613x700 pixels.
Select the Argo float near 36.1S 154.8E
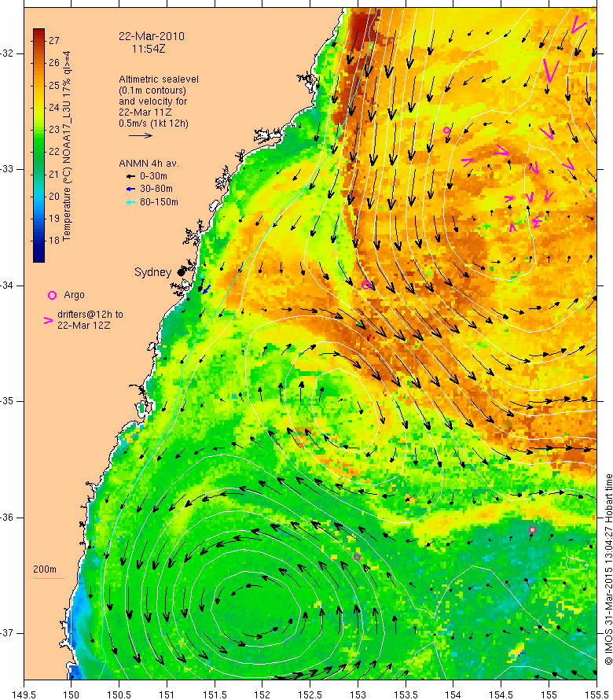tap(532, 529)
